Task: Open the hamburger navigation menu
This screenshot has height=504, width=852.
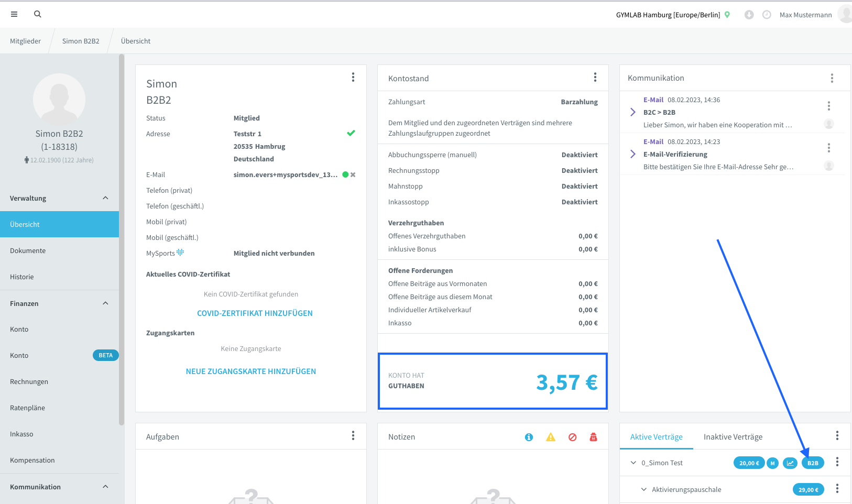Action: point(14,14)
